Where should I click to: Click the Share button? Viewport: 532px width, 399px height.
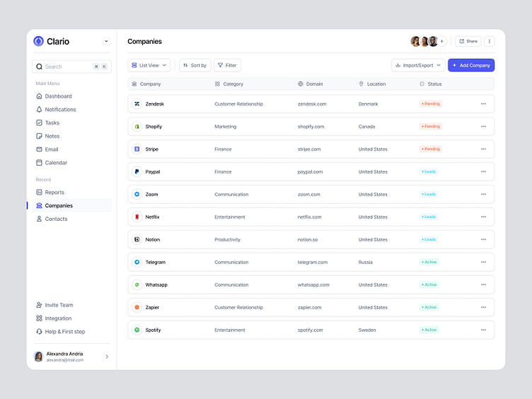click(468, 42)
